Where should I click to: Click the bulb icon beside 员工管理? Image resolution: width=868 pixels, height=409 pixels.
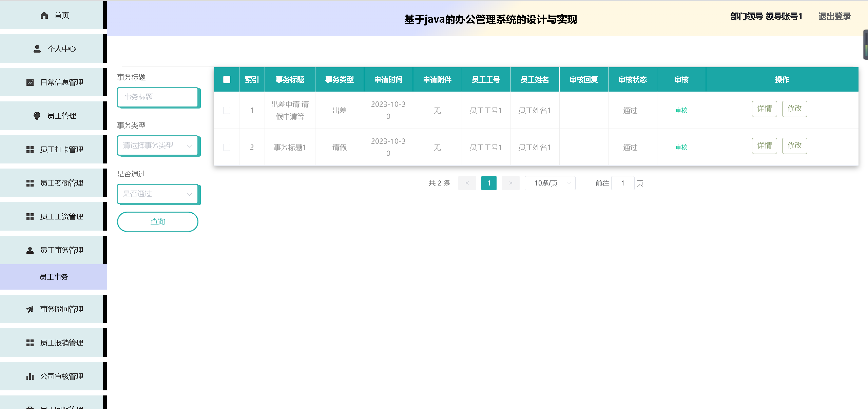(x=37, y=116)
